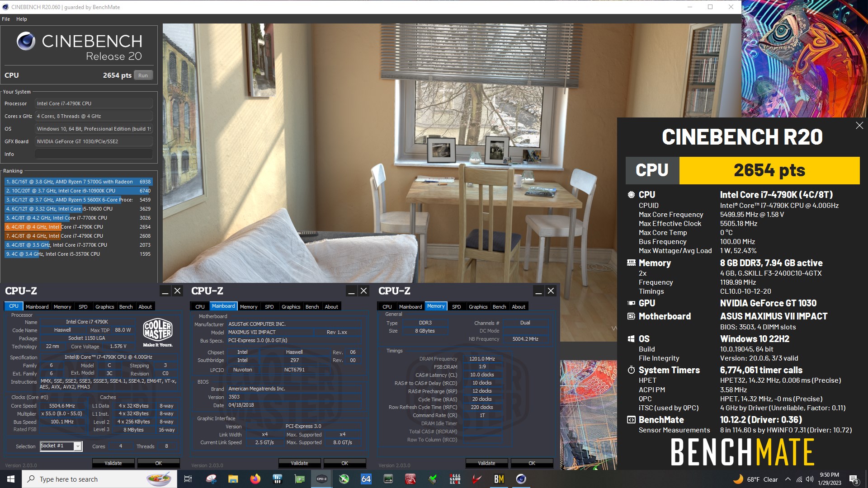Open the Socket #1 selection dropdown
The height and width of the screenshot is (488, 868).
(x=61, y=446)
